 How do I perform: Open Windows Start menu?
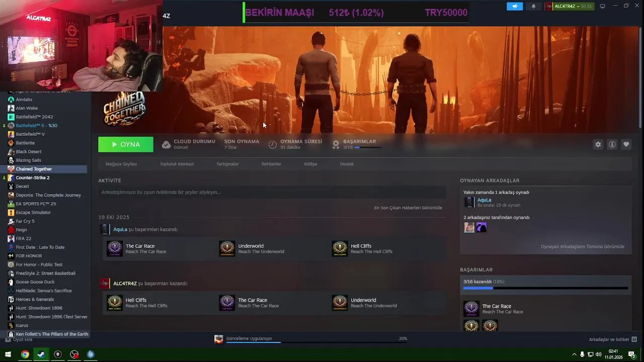click(x=8, y=354)
